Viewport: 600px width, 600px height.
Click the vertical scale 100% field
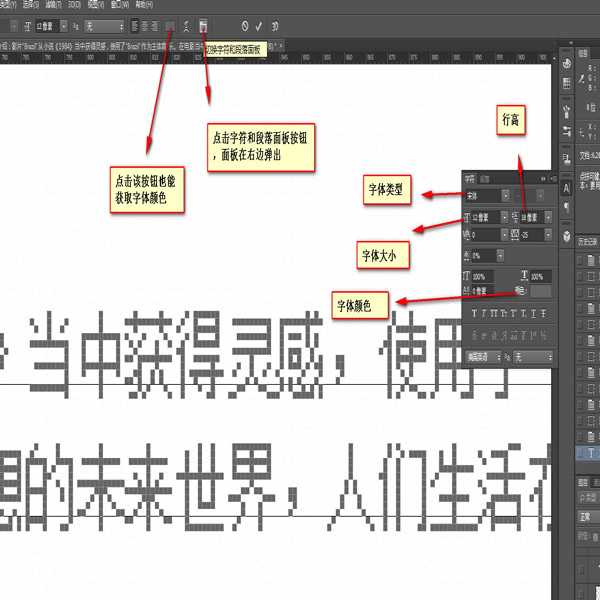coord(483,276)
